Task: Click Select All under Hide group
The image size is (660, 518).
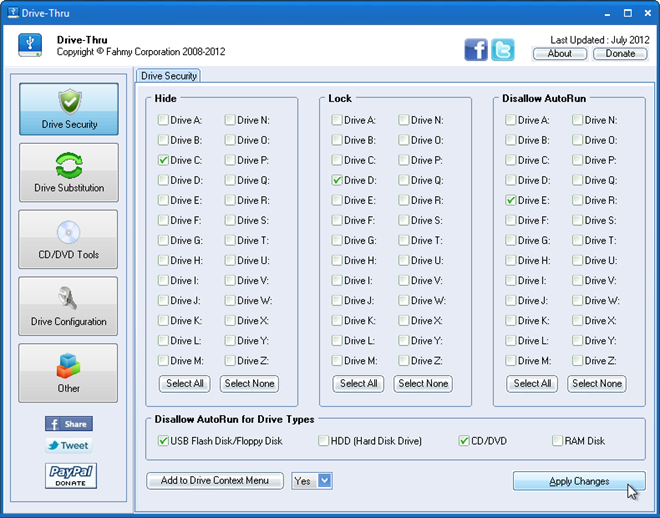Action: (185, 383)
